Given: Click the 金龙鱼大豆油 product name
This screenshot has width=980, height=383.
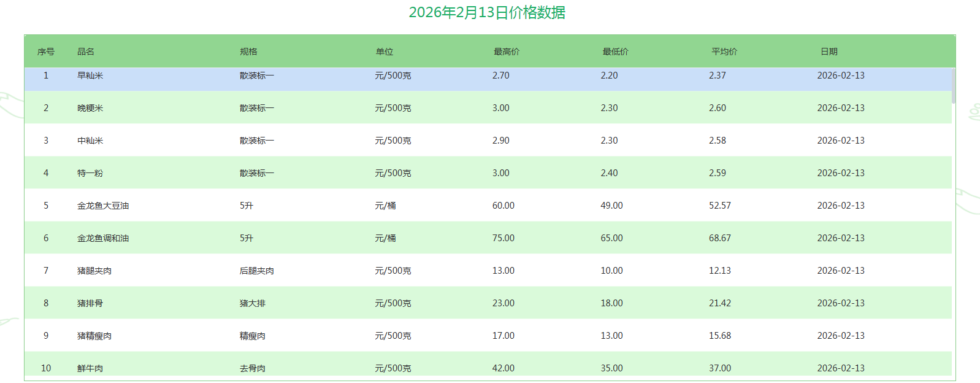Looking at the screenshot, I should pyautogui.click(x=103, y=206).
